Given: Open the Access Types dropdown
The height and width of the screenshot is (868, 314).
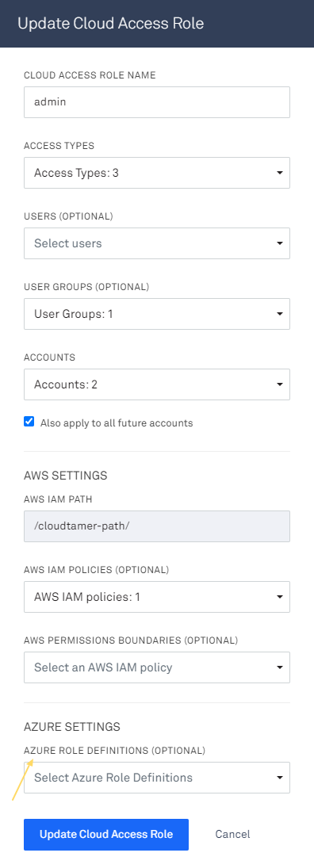Looking at the screenshot, I should coord(157,173).
